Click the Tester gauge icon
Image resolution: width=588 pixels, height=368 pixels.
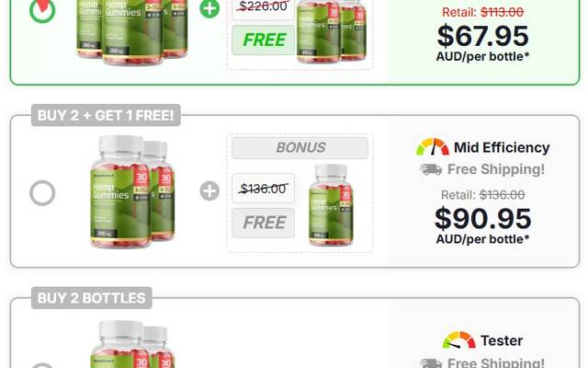[x=459, y=340]
